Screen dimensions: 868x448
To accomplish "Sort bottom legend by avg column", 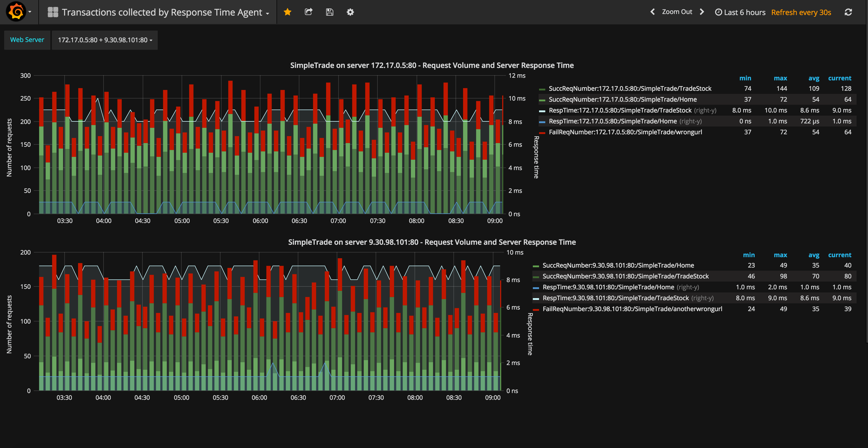I will (x=814, y=255).
